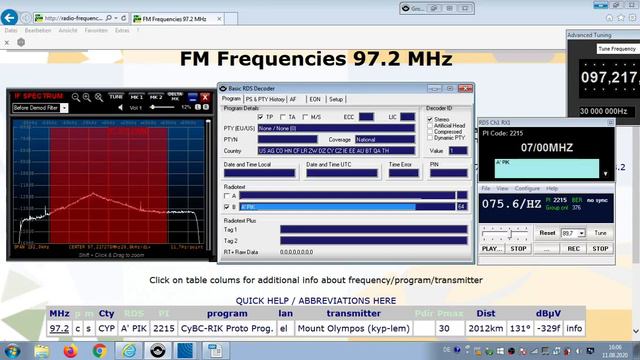Zoom in on the IF Spectrum display

click(87, 97)
